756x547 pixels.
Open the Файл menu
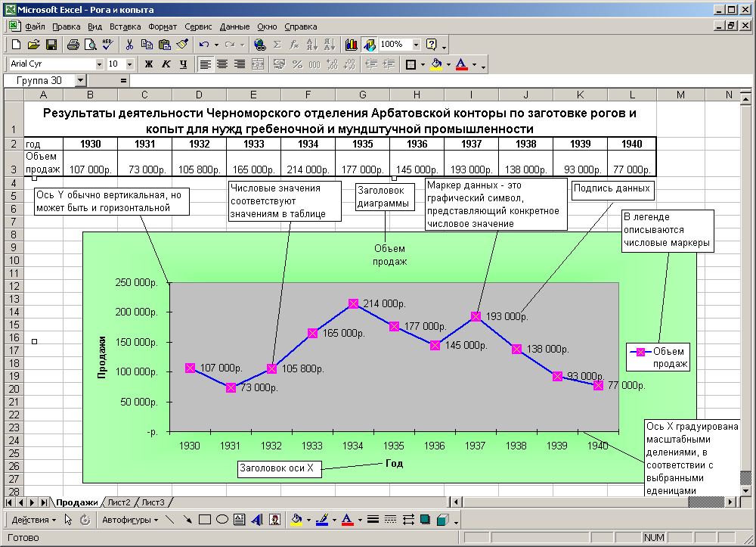click(35, 26)
